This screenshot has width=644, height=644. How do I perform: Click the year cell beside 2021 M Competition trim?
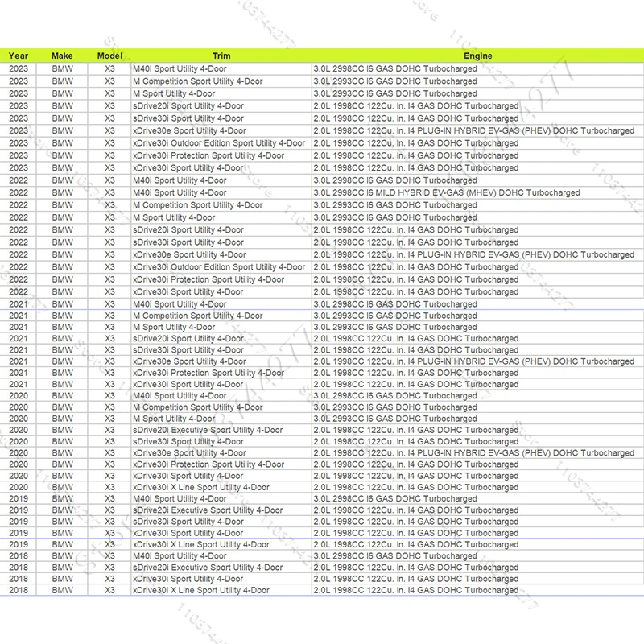click(18, 316)
